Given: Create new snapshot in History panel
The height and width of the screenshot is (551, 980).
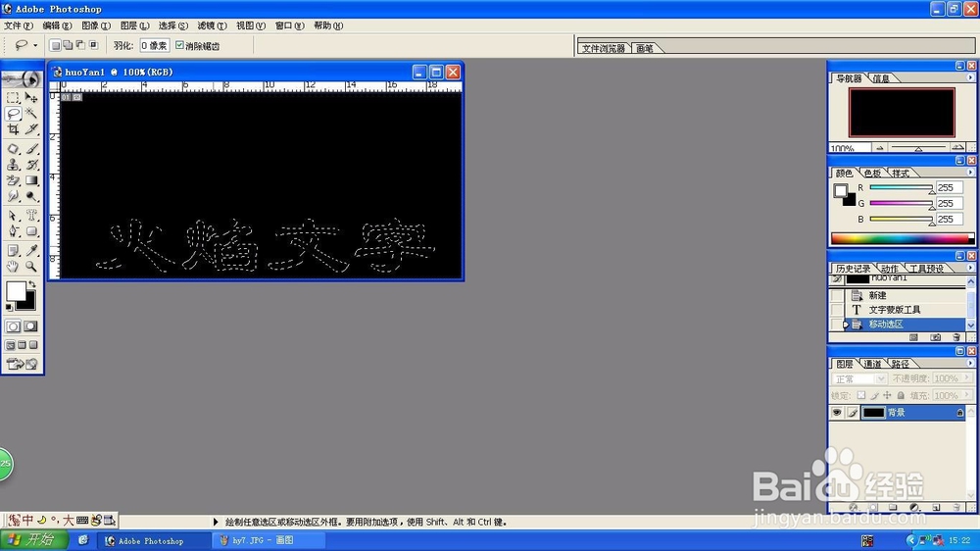Looking at the screenshot, I should coord(935,337).
